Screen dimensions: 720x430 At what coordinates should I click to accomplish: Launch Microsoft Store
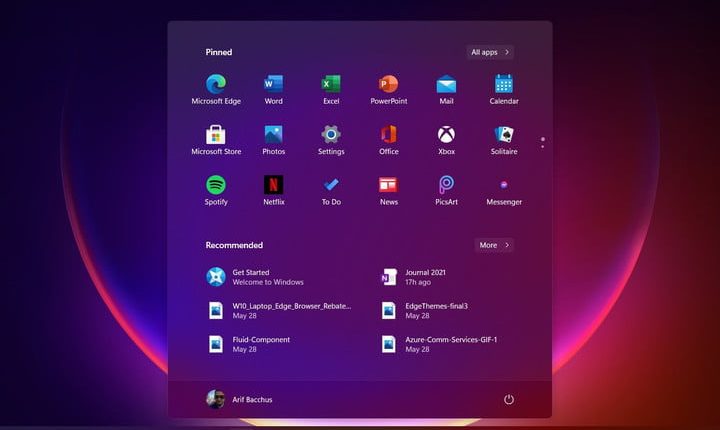216,135
